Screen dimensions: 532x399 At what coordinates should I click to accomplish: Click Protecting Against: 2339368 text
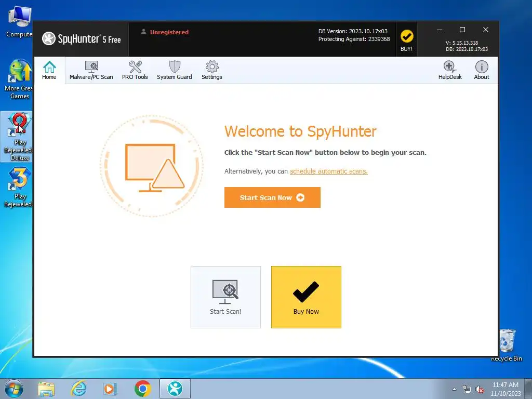[354, 39]
